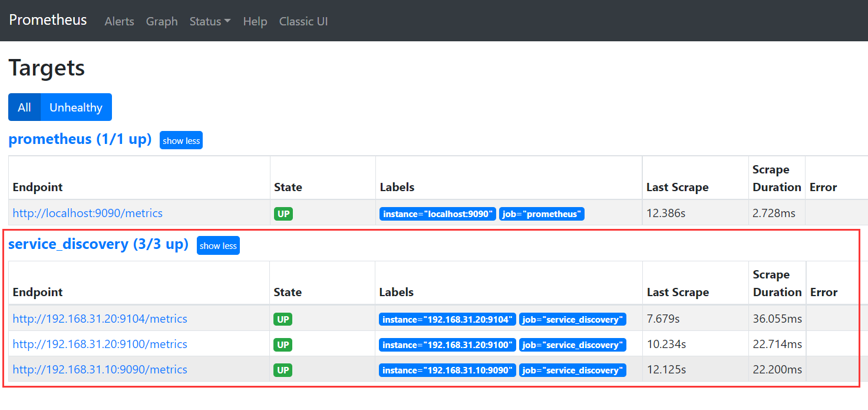
Task: Go to the Alerts page
Action: point(119,21)
